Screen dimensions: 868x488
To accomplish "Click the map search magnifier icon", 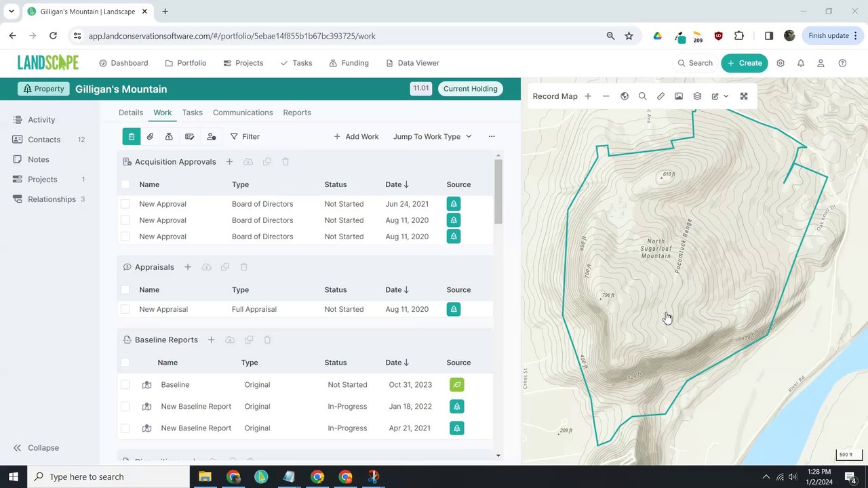I will tap(642, 96).
